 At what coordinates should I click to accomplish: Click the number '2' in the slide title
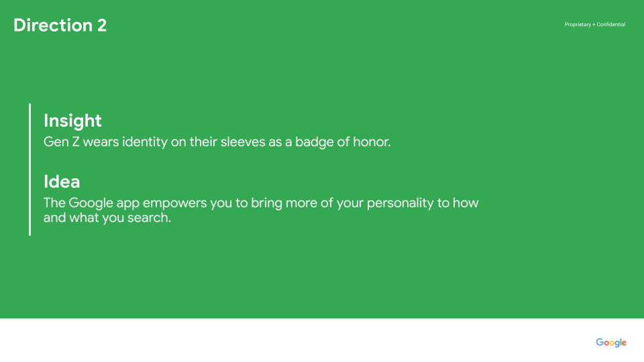(102, 25)
